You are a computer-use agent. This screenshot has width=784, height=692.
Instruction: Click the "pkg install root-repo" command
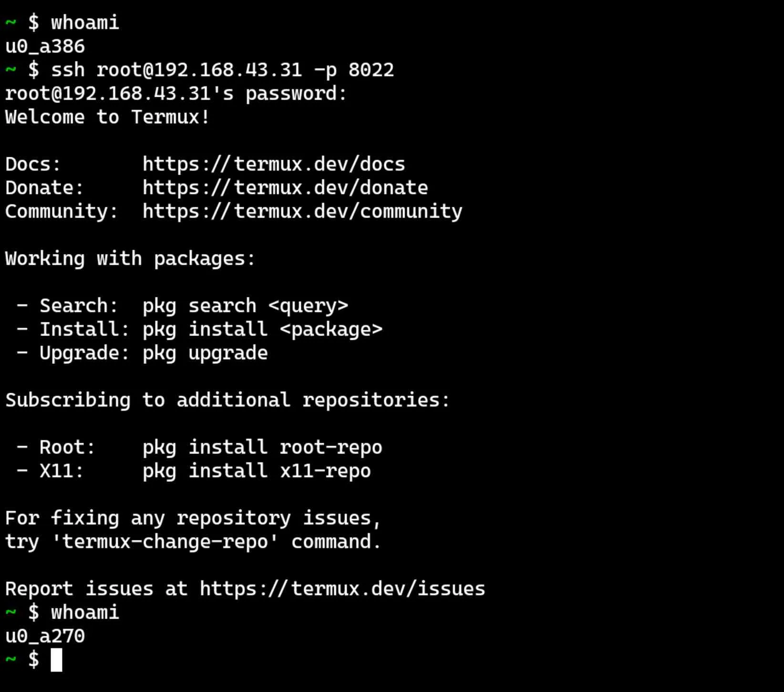pos(262,448)
